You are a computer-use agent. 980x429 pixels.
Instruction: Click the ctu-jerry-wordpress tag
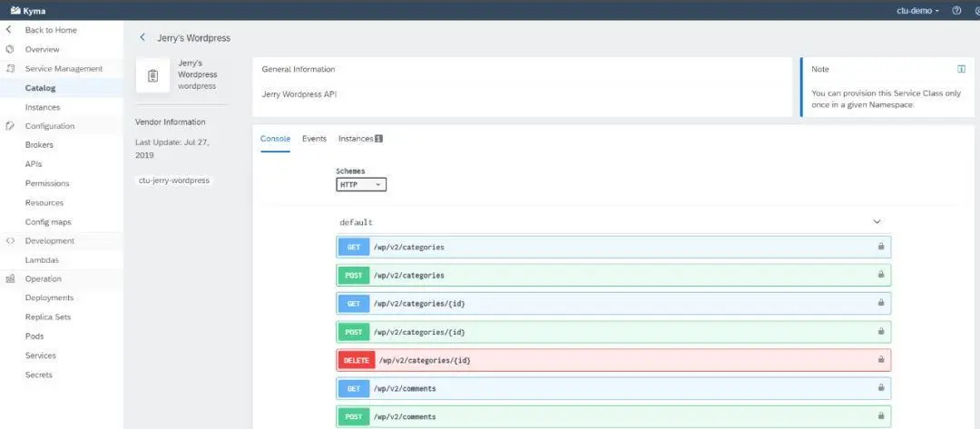tap(174, 180)
